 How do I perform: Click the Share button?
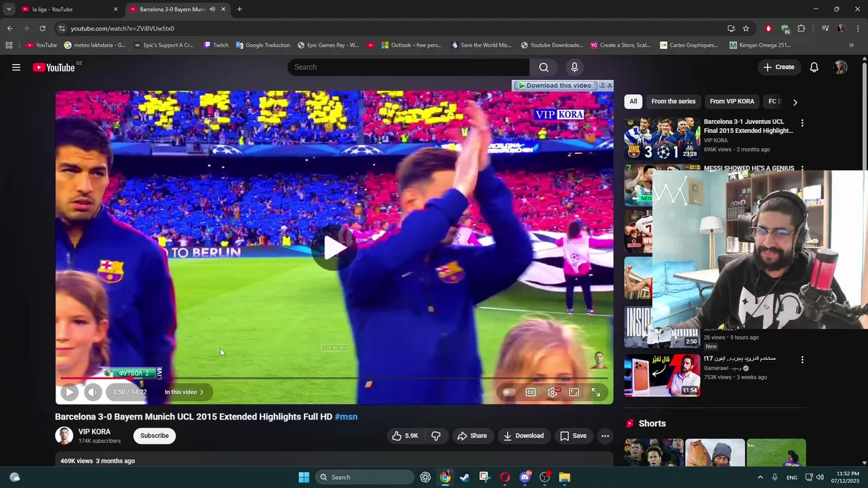tap(472, 436)
